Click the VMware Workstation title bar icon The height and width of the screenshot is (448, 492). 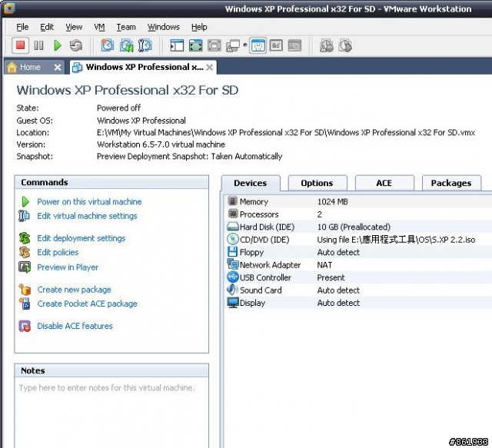(x=8, y=8)
